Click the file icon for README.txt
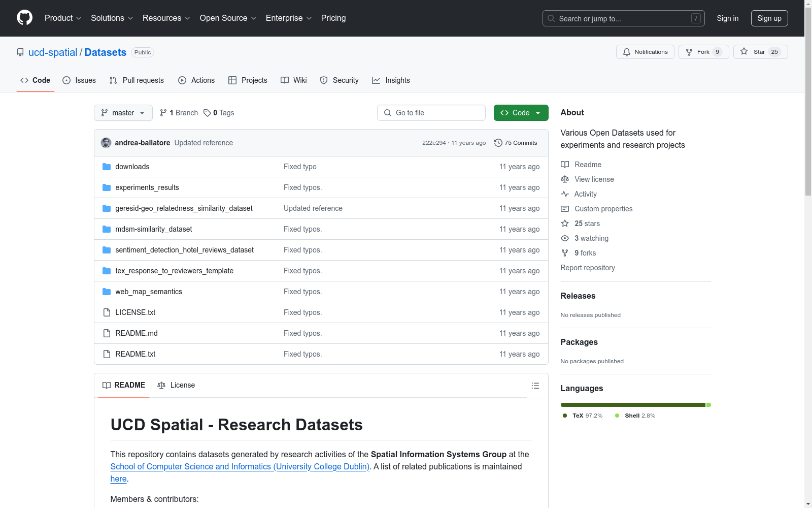Screen dimensions: 812x508 107,354
